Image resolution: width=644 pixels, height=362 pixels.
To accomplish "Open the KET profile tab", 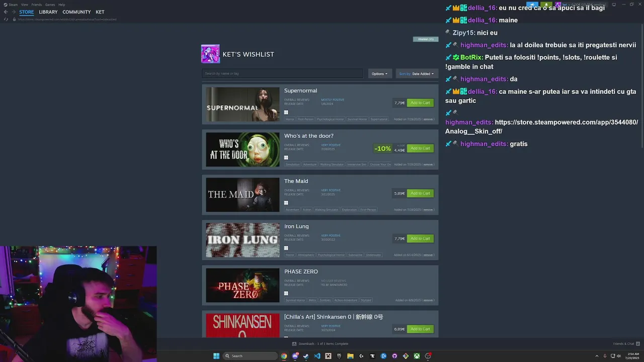I will (x=100, y=12).
